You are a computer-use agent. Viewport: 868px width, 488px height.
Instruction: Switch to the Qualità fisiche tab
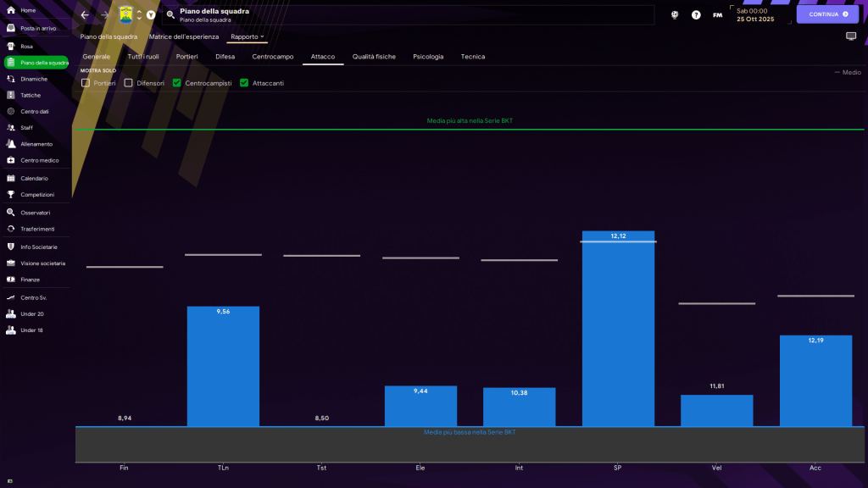coord(374,57)
